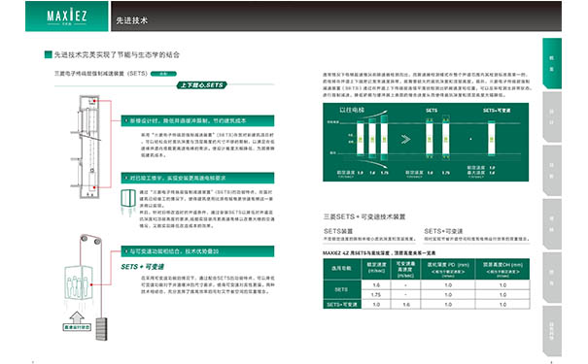Screen dimensions: 588x364
Task: Click the text 三菱电子终端层强制减速装置 (SETS)
Action: (x=101, y=74)
